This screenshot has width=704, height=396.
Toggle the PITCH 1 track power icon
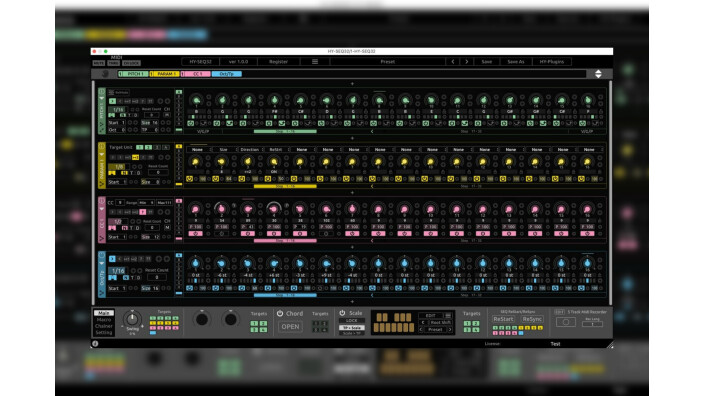click(x=102, y=92)
